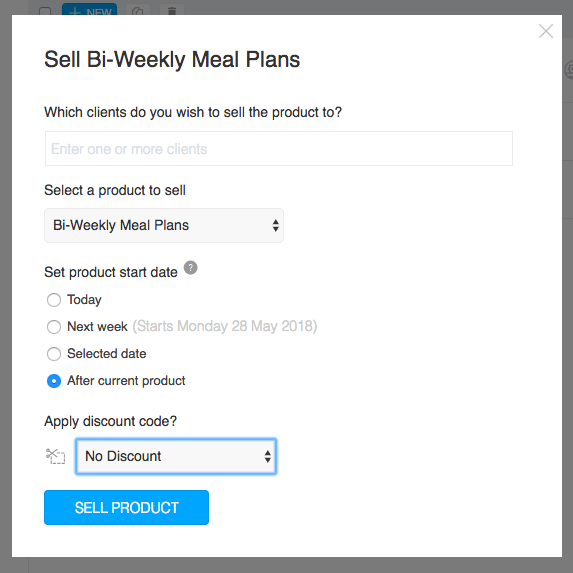Click the scissors discount coupon icon

(x=55, y=456)
